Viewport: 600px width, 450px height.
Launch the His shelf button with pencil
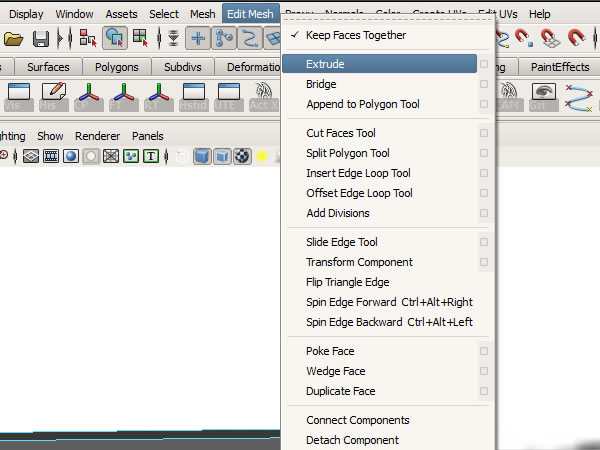pos(54,97)
